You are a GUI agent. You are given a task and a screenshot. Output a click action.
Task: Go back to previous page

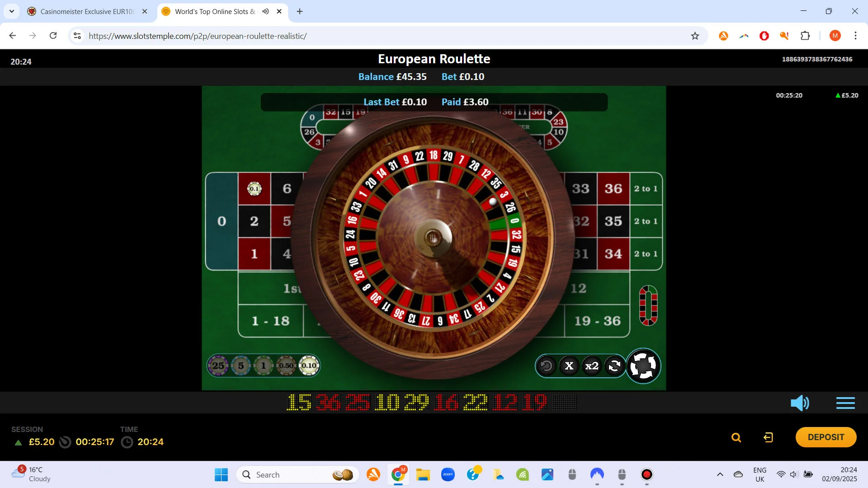(13, 36)
